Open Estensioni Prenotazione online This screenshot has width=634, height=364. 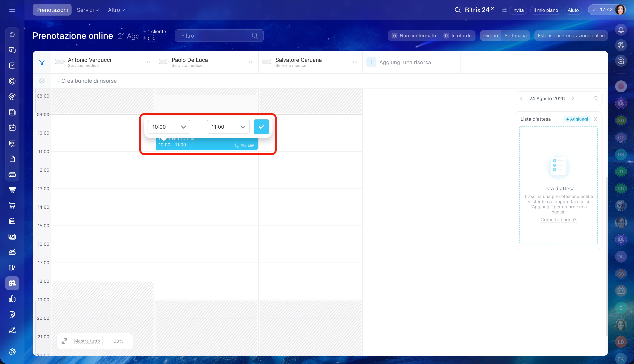click(571, 36)
